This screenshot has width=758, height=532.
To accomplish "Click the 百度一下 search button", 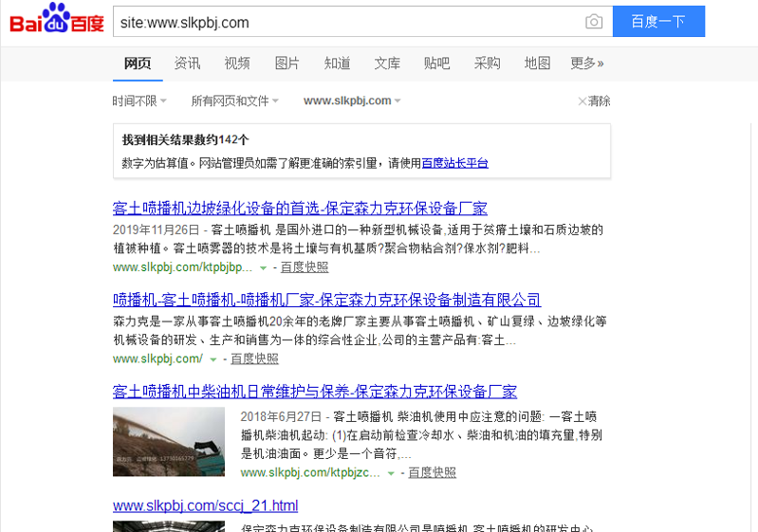I will click(x=658, y=21).
